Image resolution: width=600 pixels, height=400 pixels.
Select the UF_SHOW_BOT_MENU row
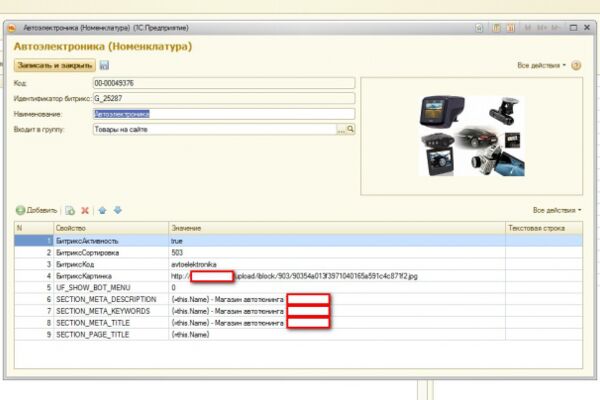[298, 288]
